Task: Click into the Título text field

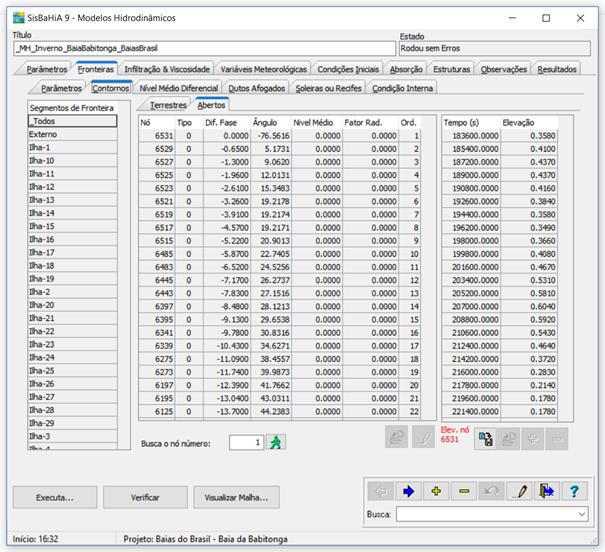Action: 204,49
